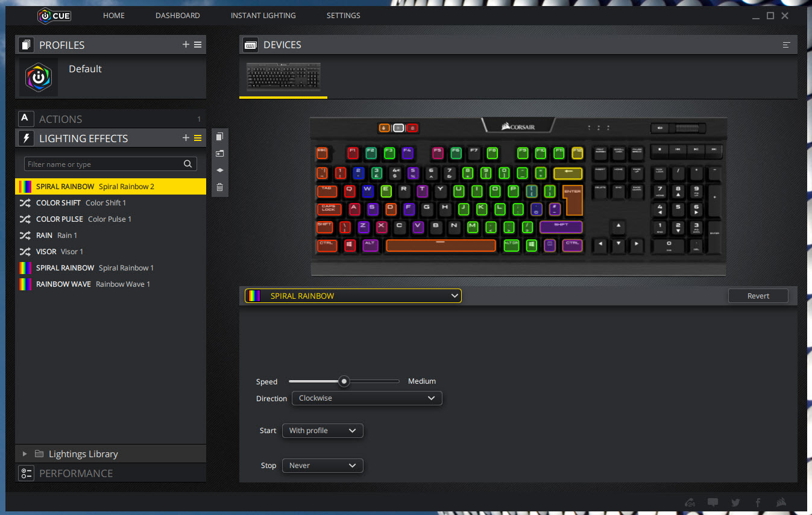This screenshot has height=515, width=812.
Task: Click the Corsair sails icon in the footer
Action: click(781, 502)
